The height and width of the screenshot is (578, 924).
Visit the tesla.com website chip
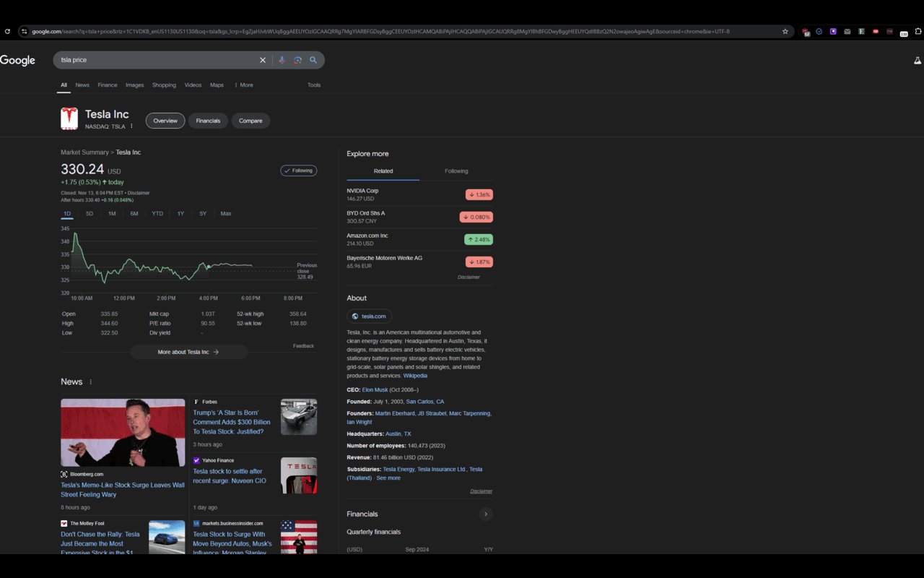(x=369, y=316)
